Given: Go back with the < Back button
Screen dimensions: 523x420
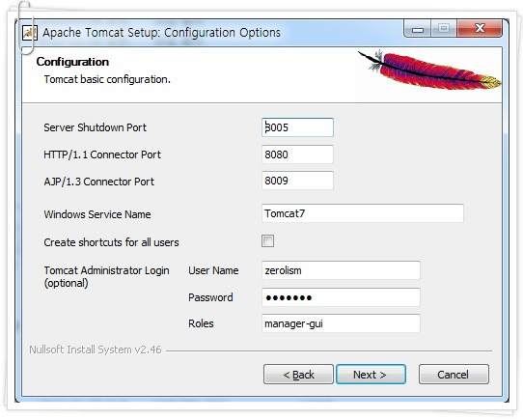Looking at the screenshot, I should 298,375.
